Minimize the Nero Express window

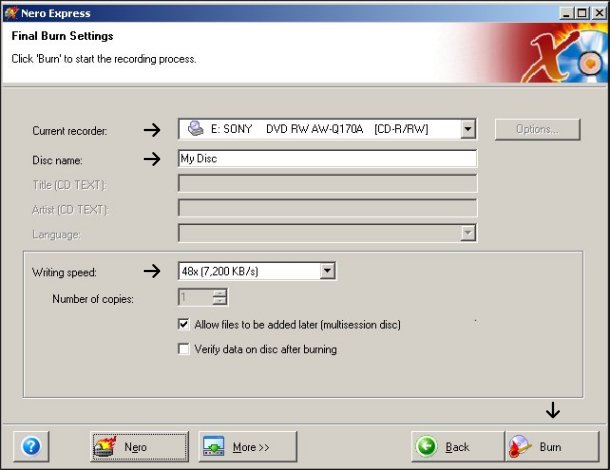click(567, 13)
